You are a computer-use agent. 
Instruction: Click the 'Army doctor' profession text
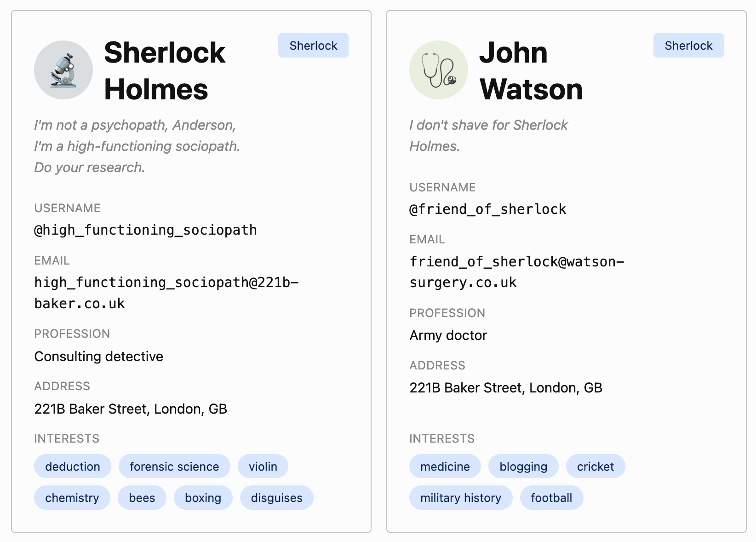pyautogui.click(x=448, y=335)
